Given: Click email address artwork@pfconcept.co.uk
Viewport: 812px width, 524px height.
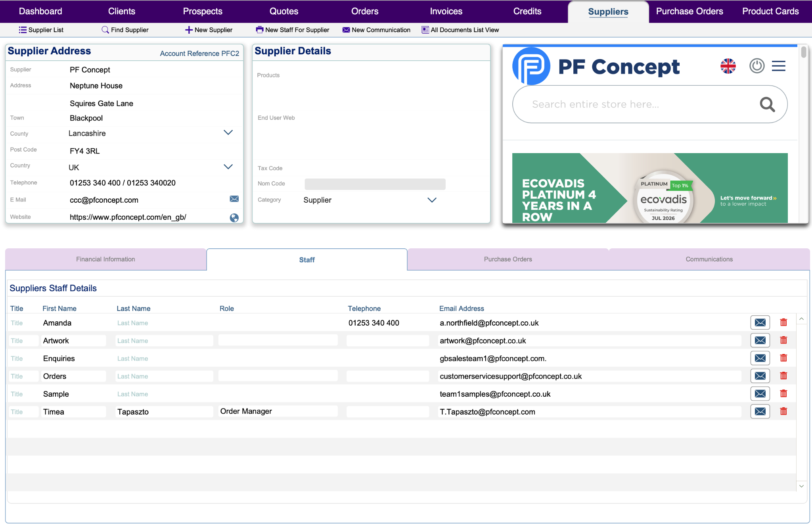Looking at the screenshot, I should [x=483, y=341].
